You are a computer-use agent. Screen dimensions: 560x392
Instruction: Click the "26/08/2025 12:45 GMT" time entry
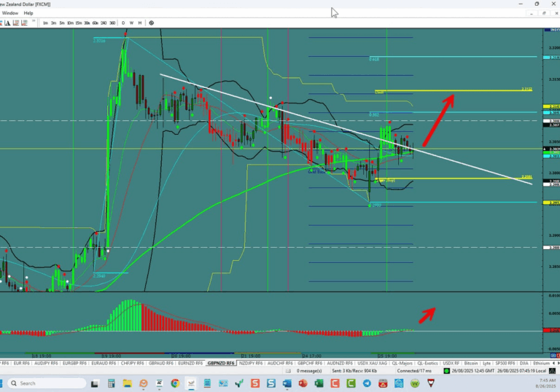pyautogui.click(x=473, y=371)
